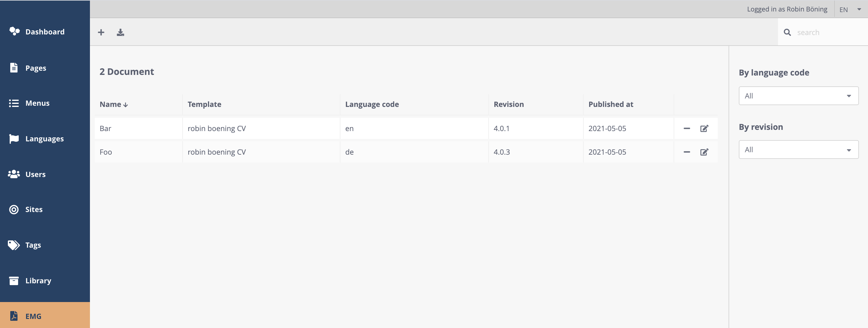Open the Library section
This screenshot has height=328, width=868.
pos(38,281)
